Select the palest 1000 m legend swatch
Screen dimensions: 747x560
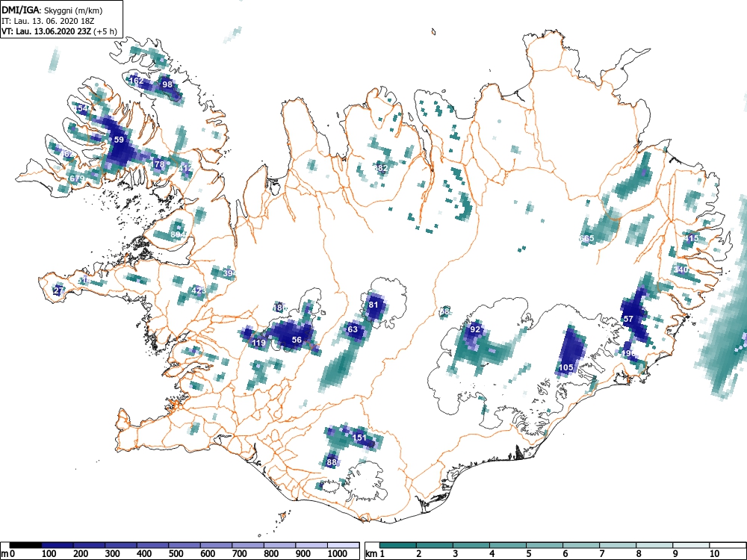pyautogui.click(x=343, y=545)
